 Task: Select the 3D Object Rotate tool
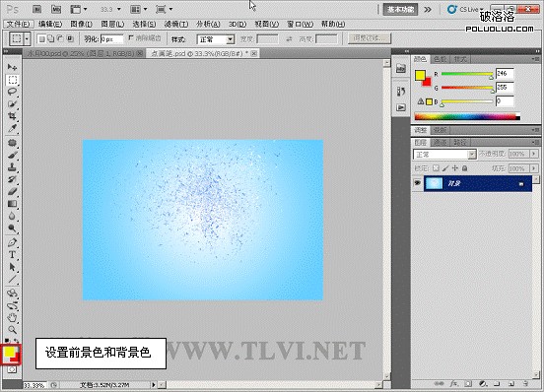point(12,293)
